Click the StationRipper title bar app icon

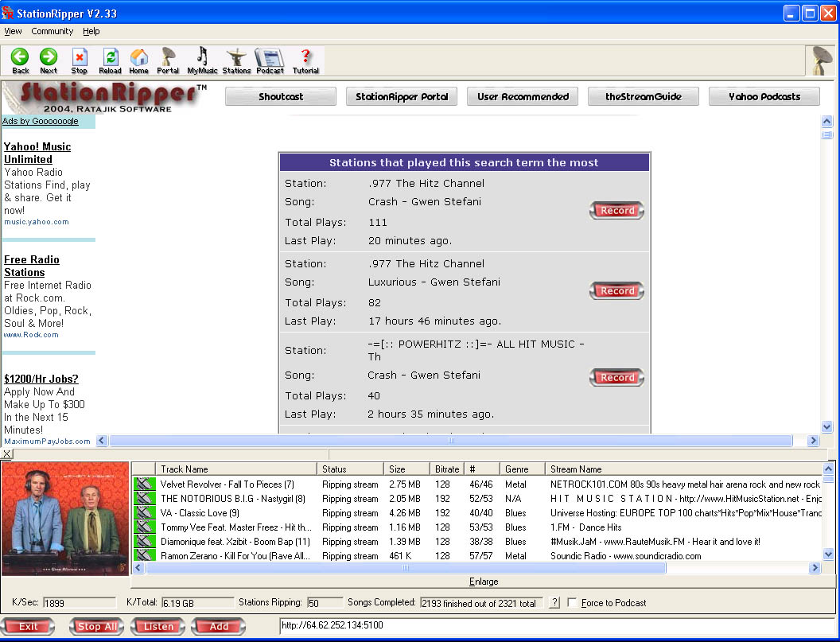click(7, 13)
